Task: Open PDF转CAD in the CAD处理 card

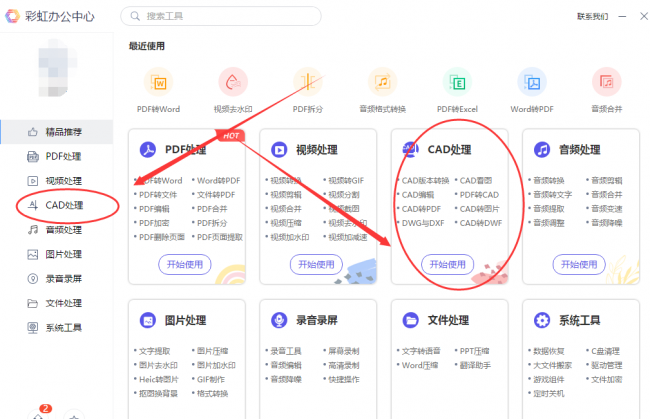Action: [479, 195]
